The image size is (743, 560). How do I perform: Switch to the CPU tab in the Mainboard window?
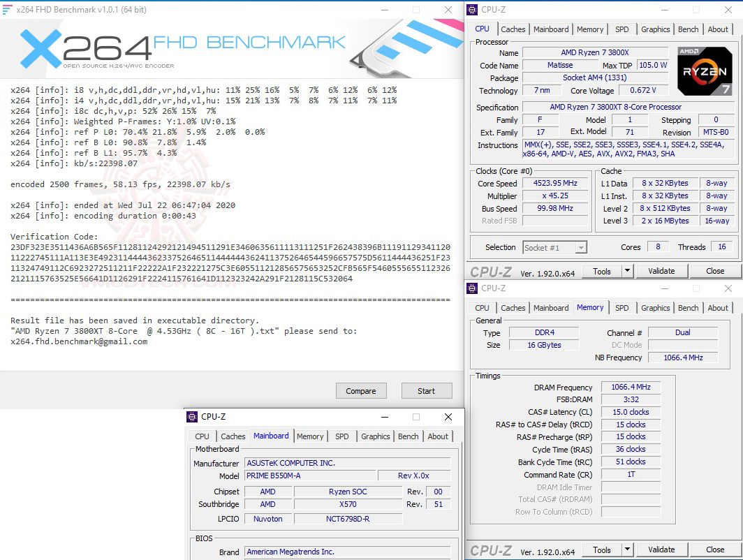(202, 436)
